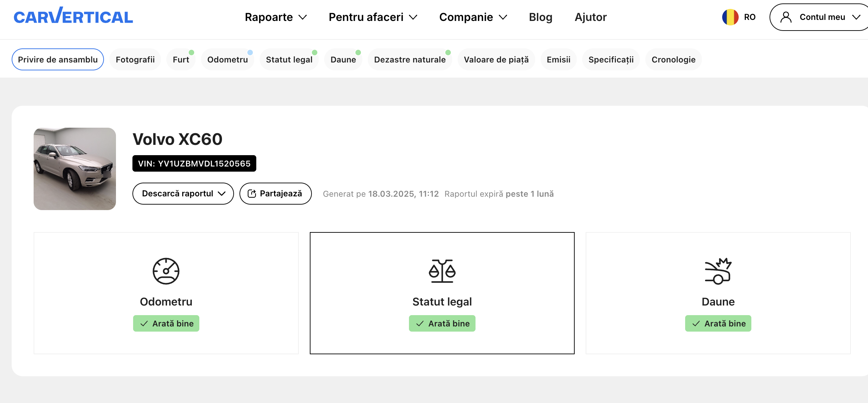Switch to the Specificații tab
868x403 pixels.
pos(611,59)
